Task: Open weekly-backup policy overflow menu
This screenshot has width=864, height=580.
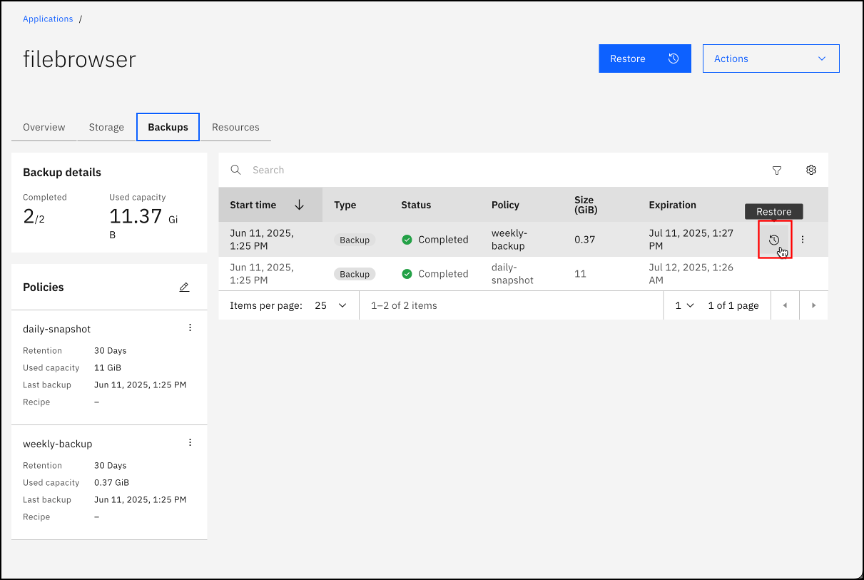Action: tap(190, 443)
